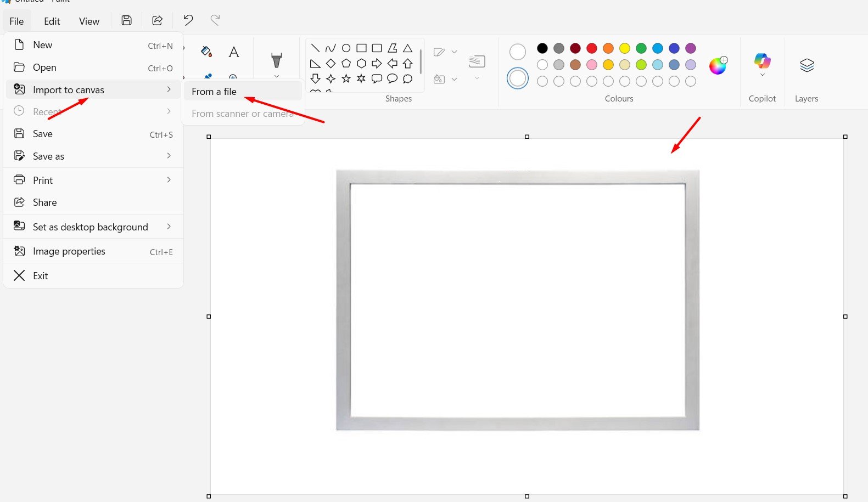Open the Copilot button
This screenshot has height=502, width=868.
click(762, 60)
